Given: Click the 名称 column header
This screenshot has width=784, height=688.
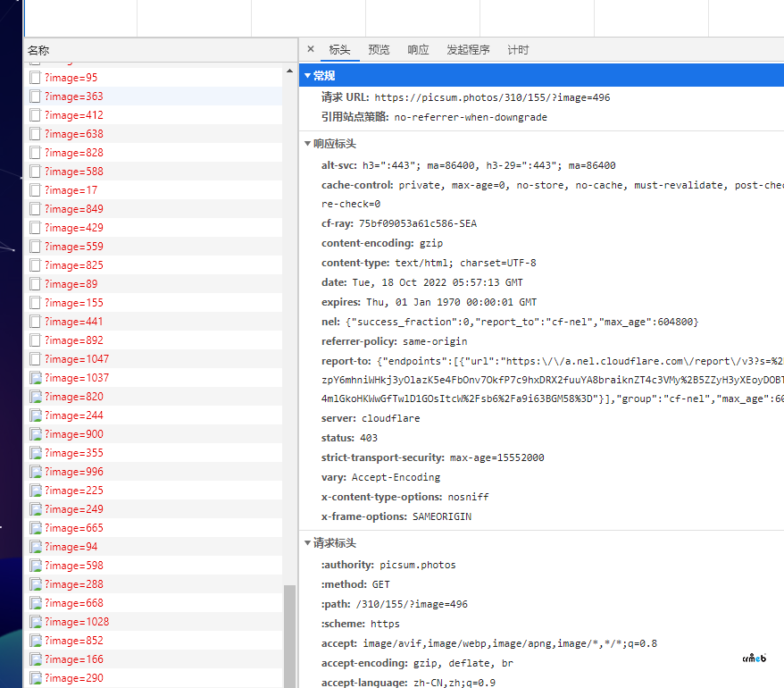Looking at the screenshot, I should click(x=38, y=51).
